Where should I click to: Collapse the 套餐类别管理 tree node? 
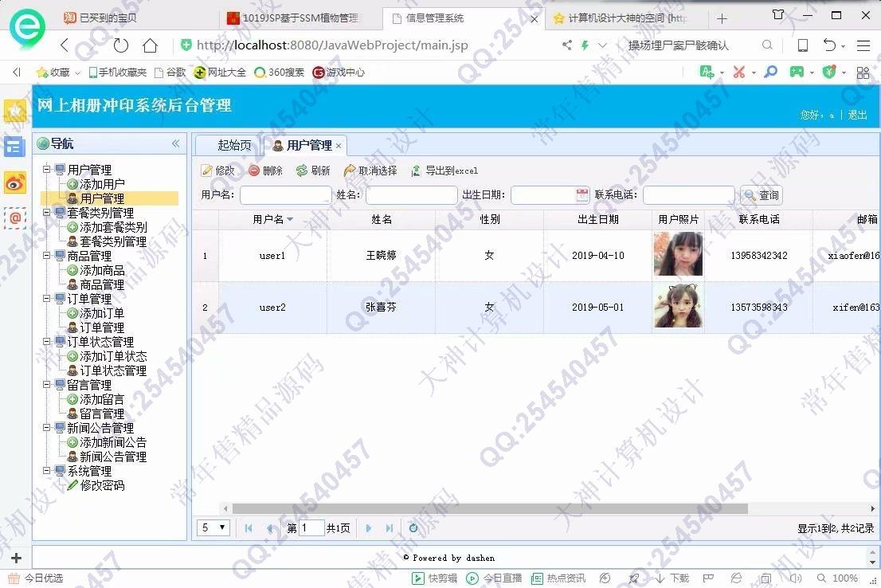tap(47, 213)
